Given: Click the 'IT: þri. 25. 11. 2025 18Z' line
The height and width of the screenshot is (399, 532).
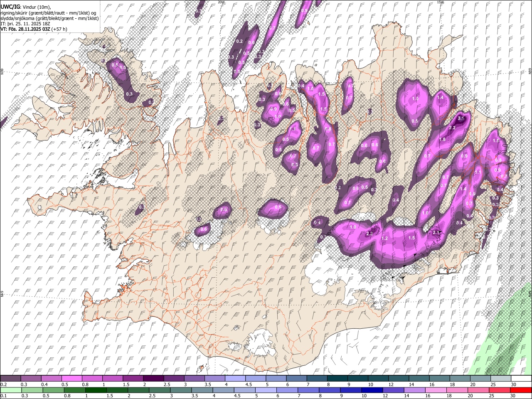Looking at the screenshot, I should (x=25, y=24).
